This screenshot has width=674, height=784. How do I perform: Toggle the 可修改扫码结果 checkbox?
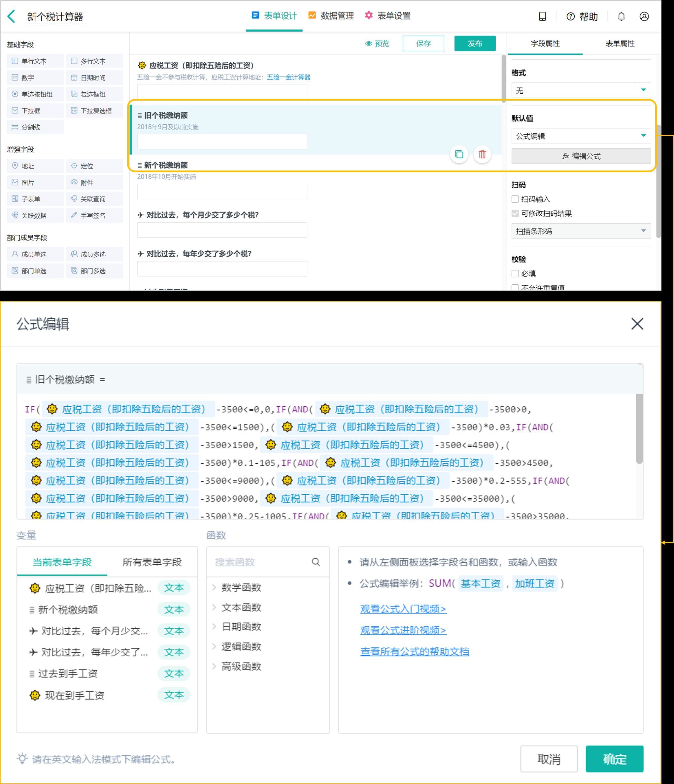coord(515,213)
